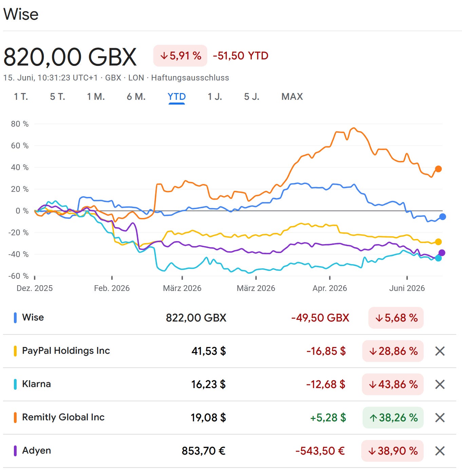Click Remitly's price 19,08 $

tap(208, 418)
